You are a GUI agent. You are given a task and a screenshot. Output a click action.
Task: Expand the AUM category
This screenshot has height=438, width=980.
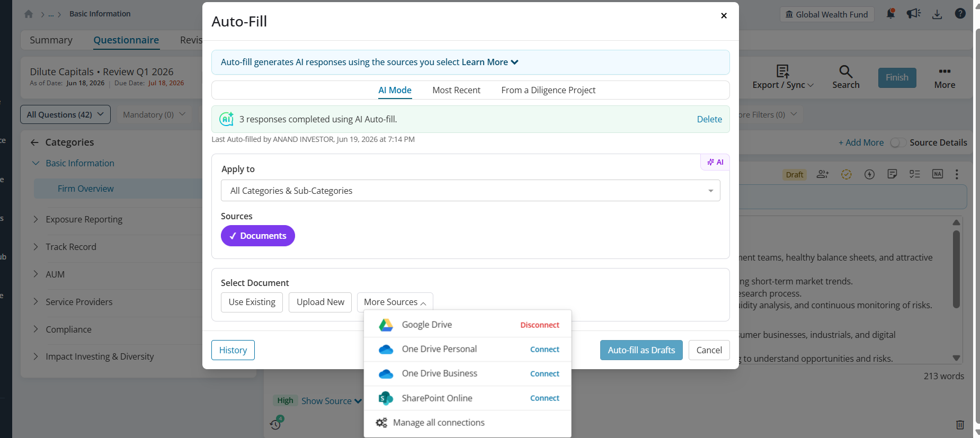point(35,274)
